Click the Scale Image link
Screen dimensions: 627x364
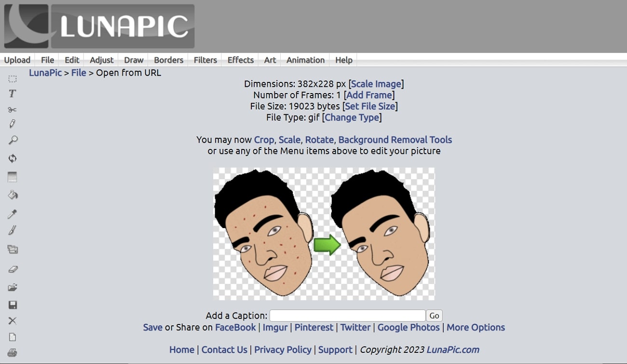point(376,84)
